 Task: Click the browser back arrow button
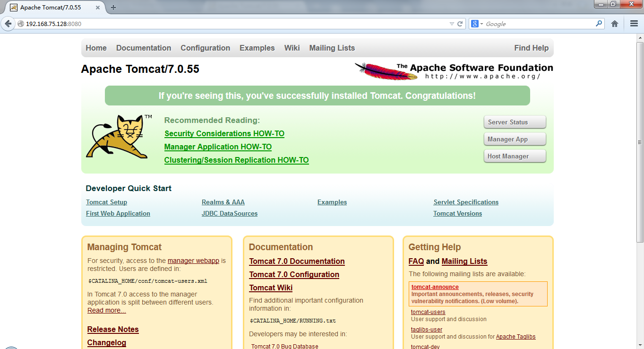tap(8, 24)
